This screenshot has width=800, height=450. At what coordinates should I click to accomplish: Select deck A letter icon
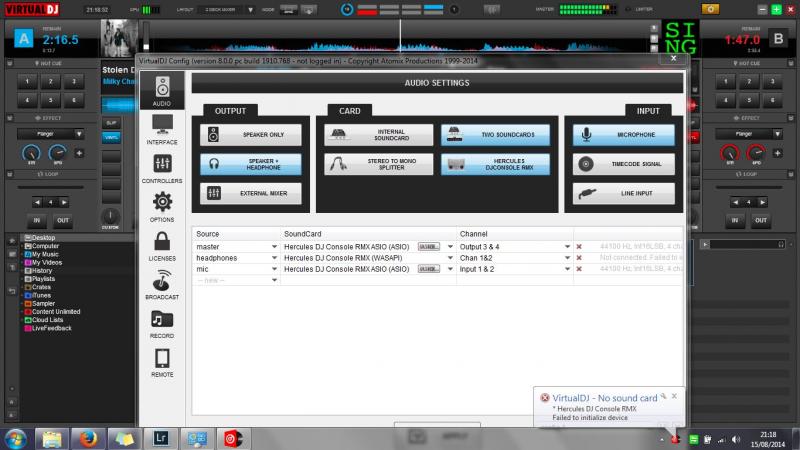point(23,39)
